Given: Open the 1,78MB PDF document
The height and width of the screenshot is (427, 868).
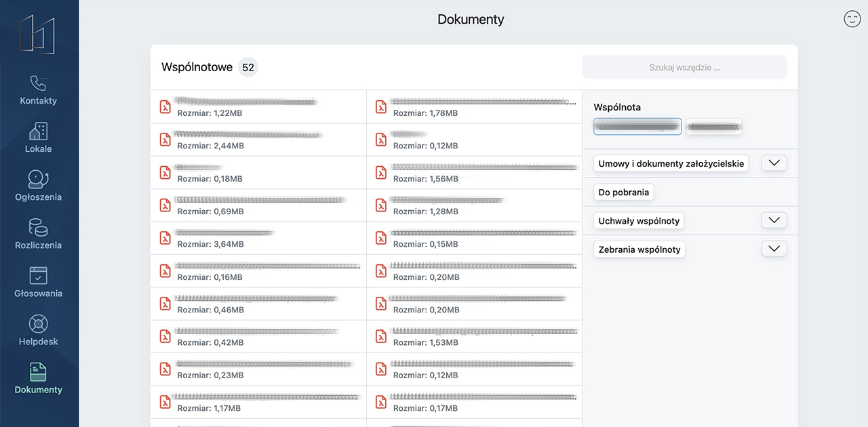Looking at the screenshot, I should click(x=474, y=107).
